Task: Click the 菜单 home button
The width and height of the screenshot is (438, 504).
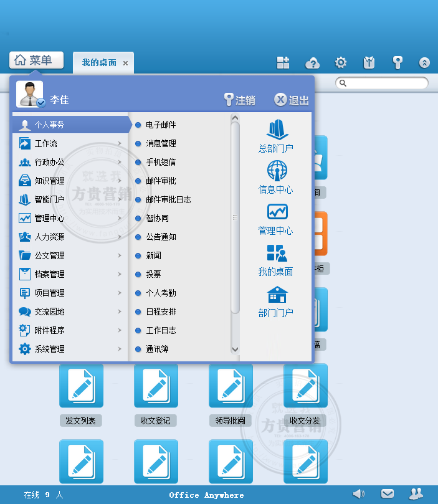Action: coord(36,60)
